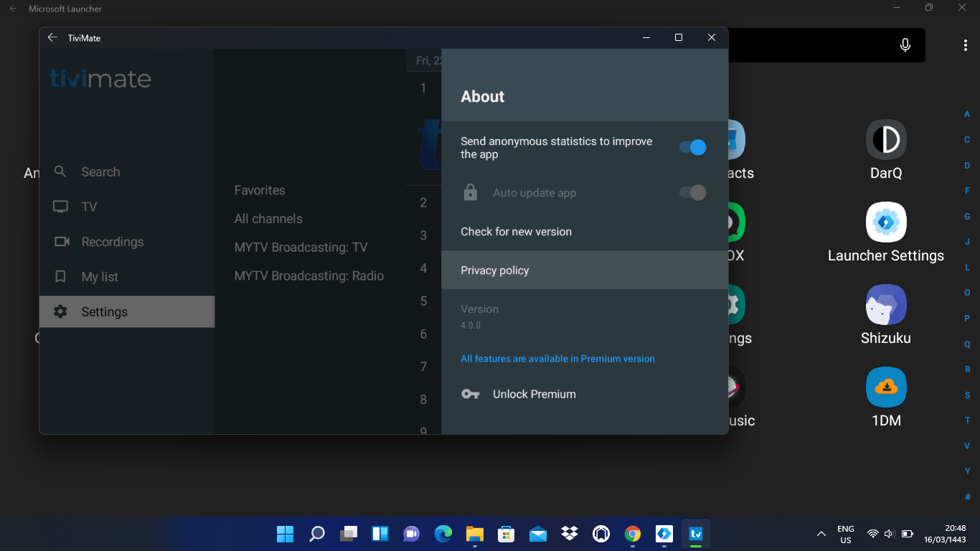Viewport: 980px width, 551px height.
Task: Open the MYTV Broadcasting: TV group
Action: pos(301,248)
